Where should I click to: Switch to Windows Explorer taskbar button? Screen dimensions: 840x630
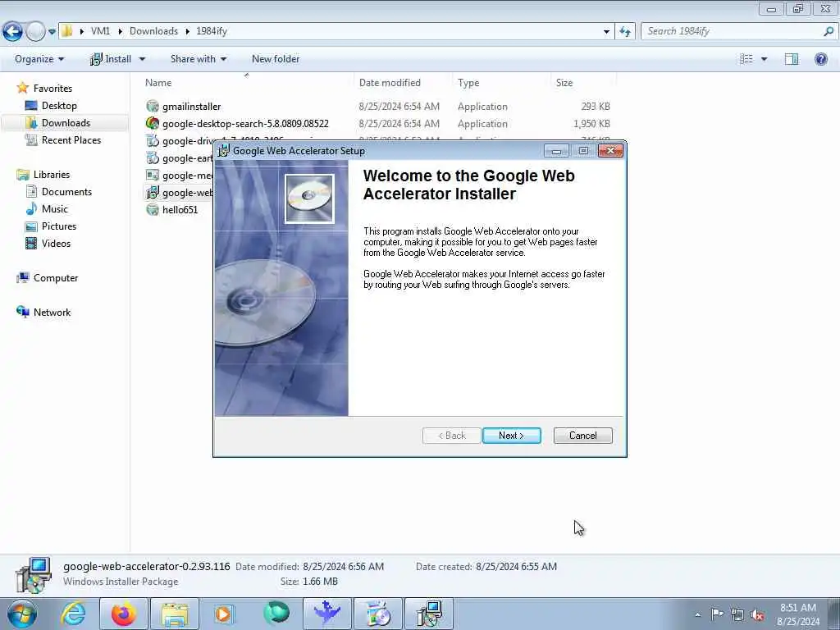tap(174, 614)
